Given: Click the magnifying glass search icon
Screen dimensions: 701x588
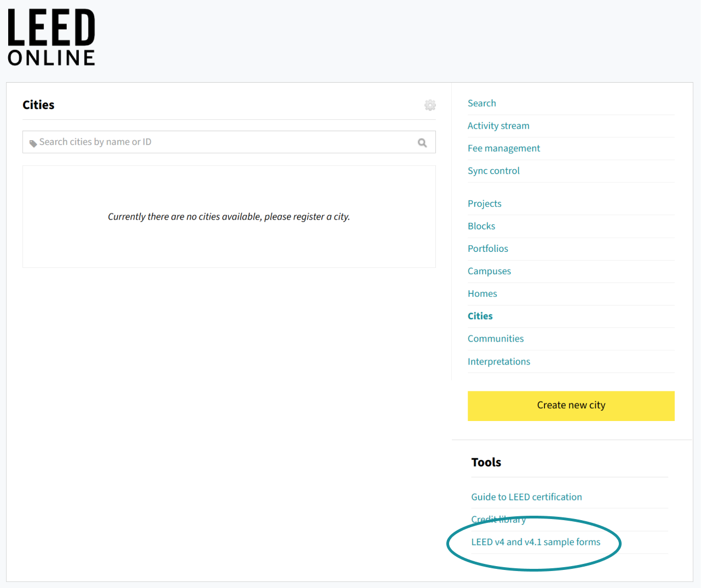Looking at the screenshot, I should tap(422, 142).
